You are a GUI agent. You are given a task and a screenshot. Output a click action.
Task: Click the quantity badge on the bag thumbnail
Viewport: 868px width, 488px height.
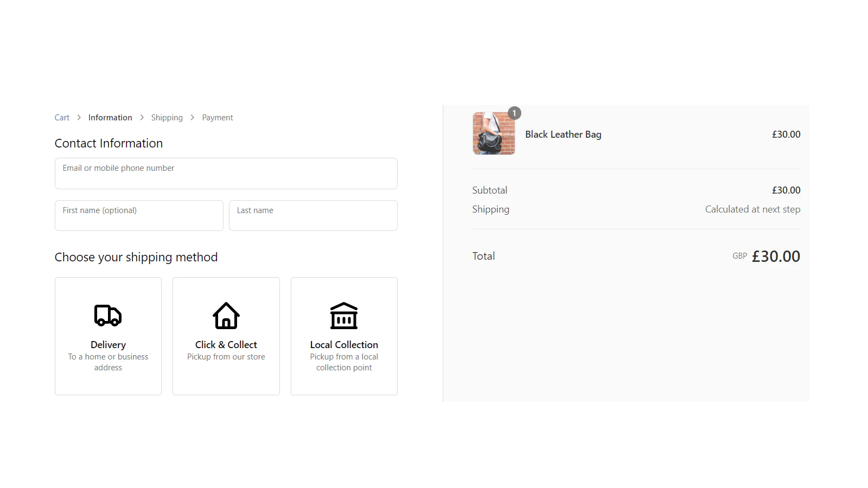click(514, 113)
